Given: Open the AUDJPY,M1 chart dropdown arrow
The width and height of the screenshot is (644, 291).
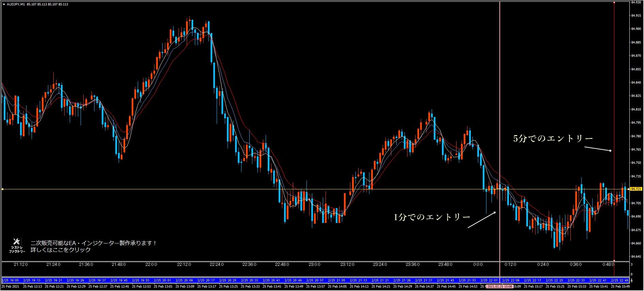Looking at the screenshot, I should pos(3,4).
